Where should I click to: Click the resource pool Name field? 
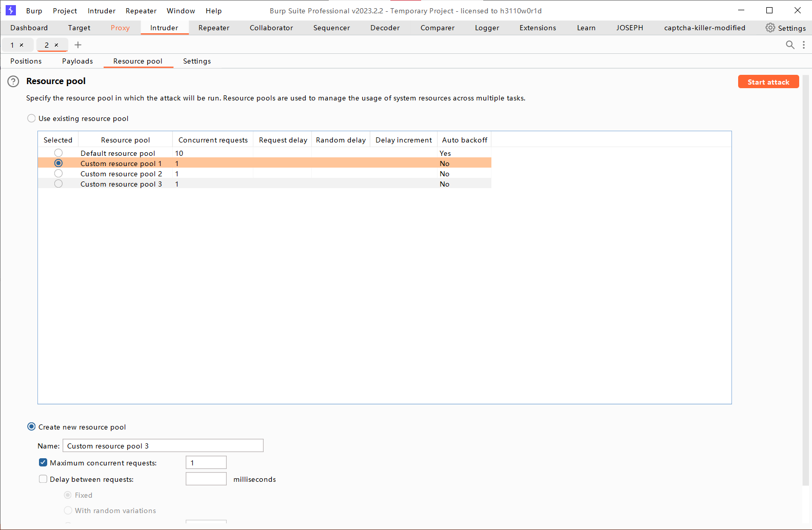(x=163, y=445)
